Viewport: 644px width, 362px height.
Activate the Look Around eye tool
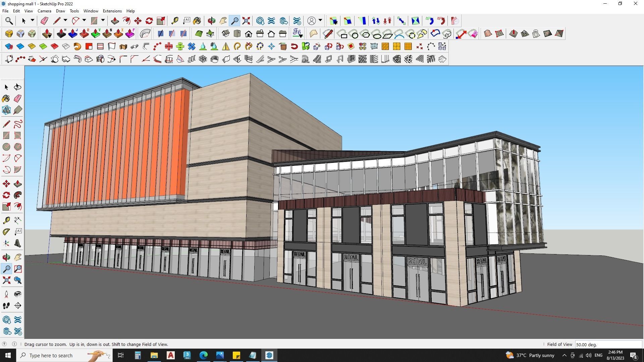[17, 294]
